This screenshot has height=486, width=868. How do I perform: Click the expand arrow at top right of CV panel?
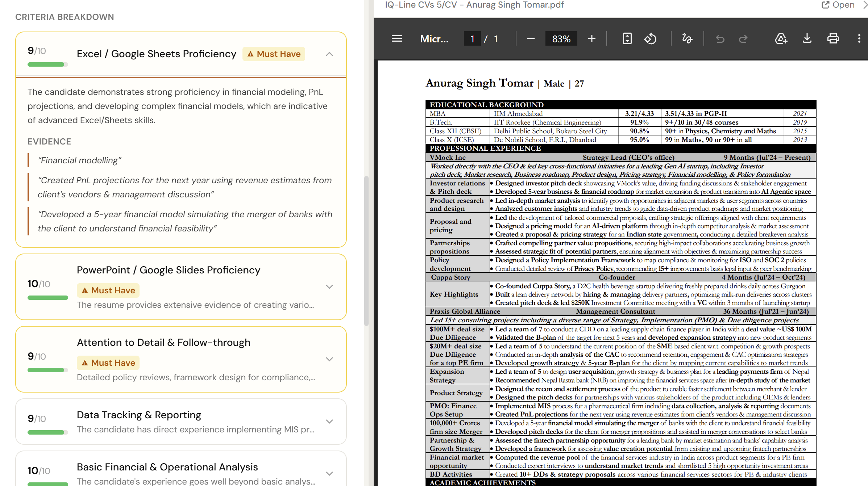tap(865, 5)
